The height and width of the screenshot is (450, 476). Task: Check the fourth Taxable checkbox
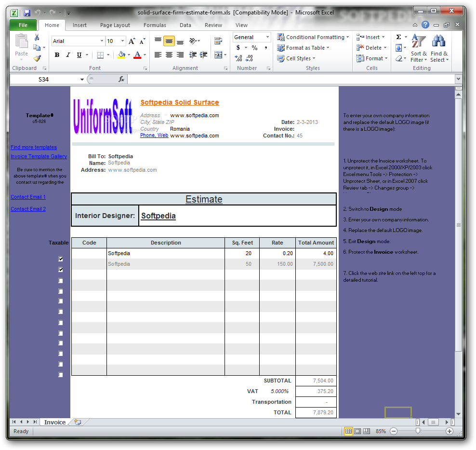point(61,291)
